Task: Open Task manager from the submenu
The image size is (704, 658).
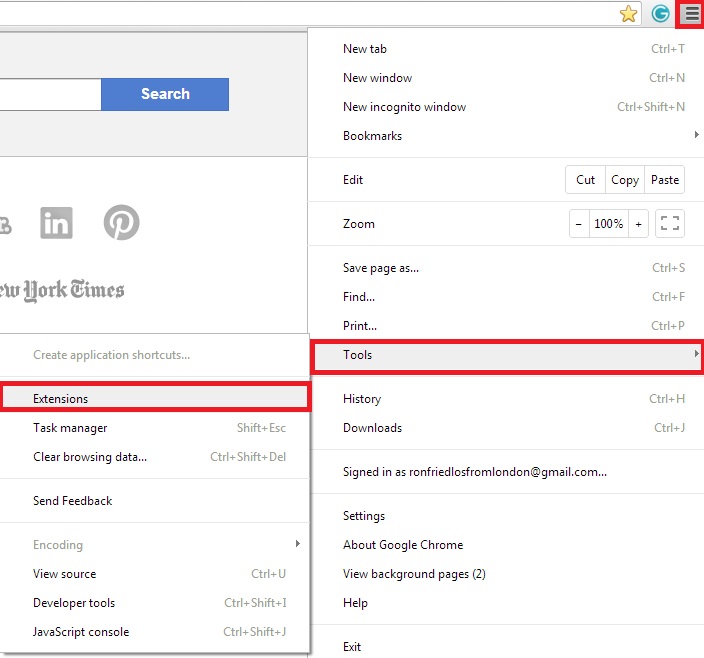Action: 70,428
